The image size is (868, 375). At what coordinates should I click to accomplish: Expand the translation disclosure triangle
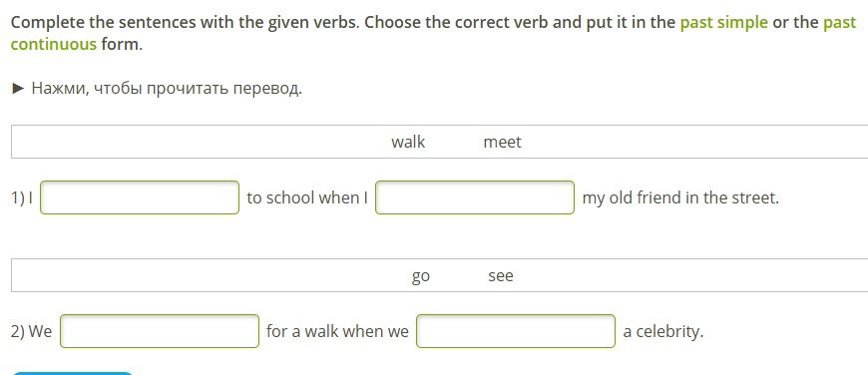click(x=18, y=88)
